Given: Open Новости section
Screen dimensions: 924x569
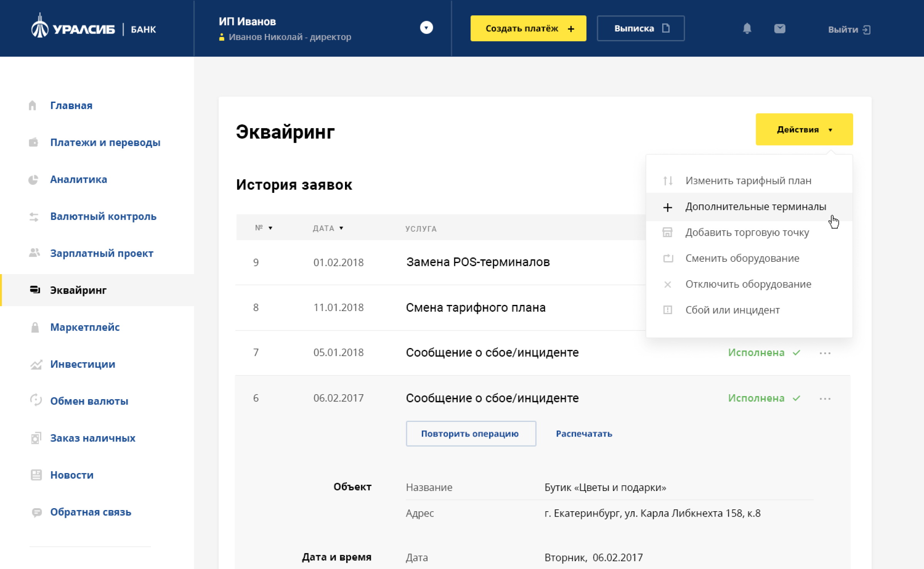Looking at the screenshot, I should (x=72, y=475).
